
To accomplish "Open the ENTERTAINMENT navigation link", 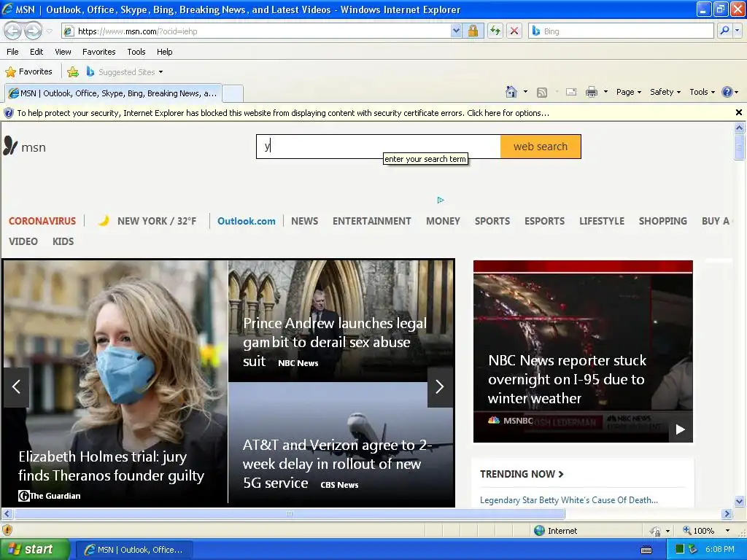I will (x=371, y=221).
